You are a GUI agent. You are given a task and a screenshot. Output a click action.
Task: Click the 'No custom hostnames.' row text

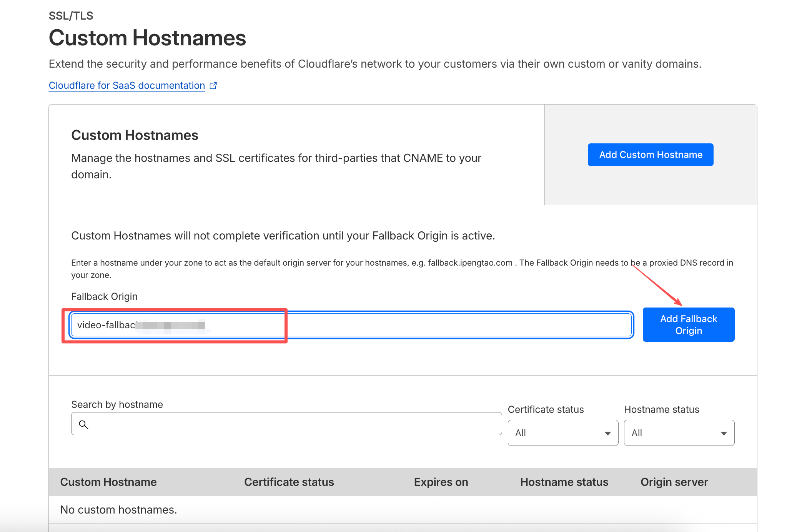click(x=118, y=510)
